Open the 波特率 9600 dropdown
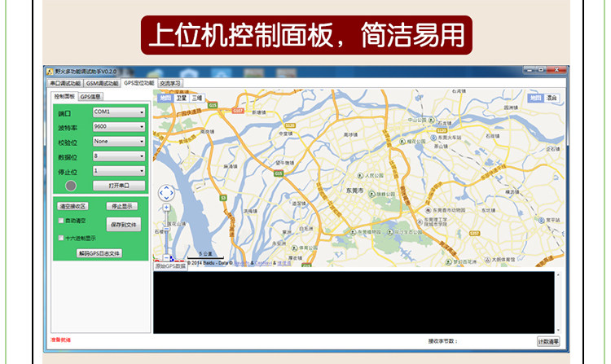Viewport: 611px width, 364px height. point(119,127)
